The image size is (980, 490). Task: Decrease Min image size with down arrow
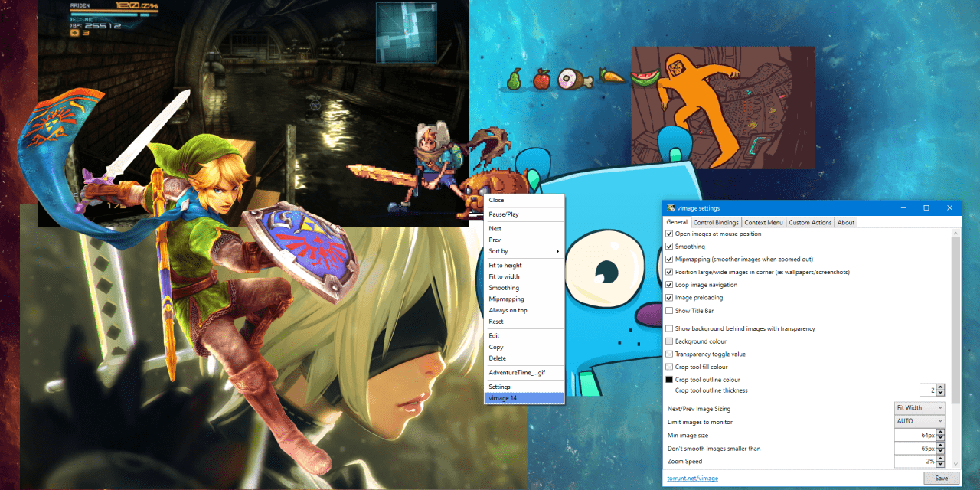click(940, 438)
